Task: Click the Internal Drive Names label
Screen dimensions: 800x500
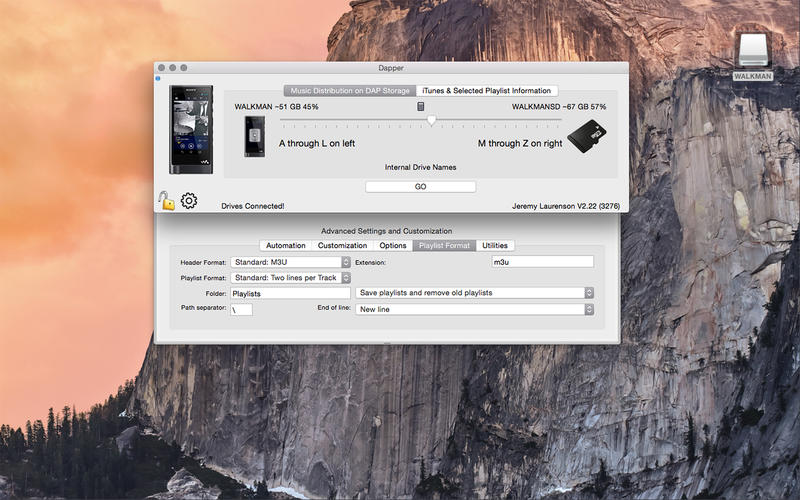Action: [420, 167]
